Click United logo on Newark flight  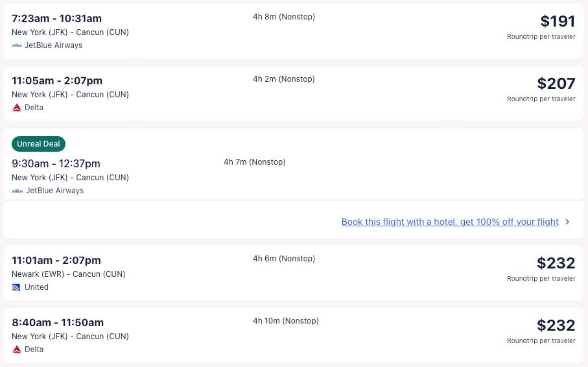pyautogui.click(x=17, y=287)
